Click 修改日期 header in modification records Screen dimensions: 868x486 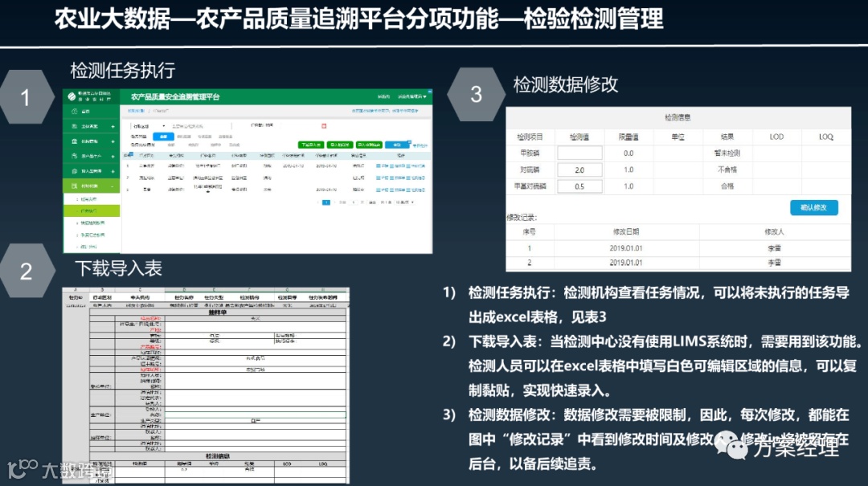[x=626, y=232]
